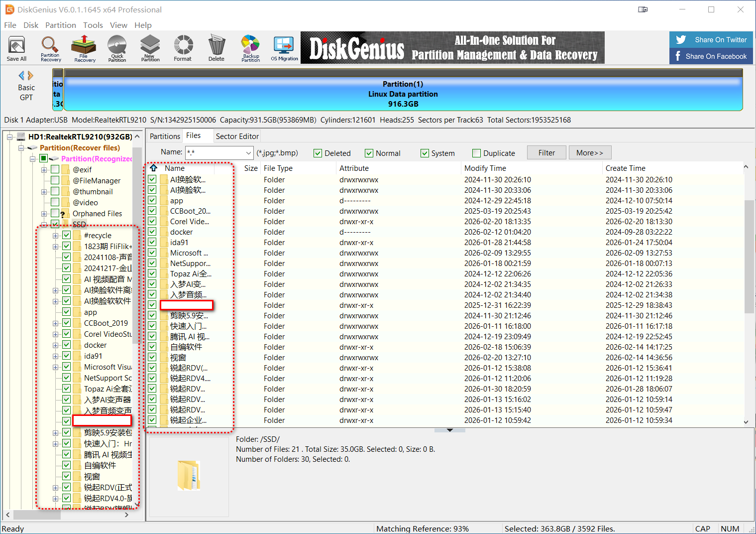Click the Format toolbar icon
Image resolution: width=756 pixels, height=534 pixels.
pyautogui.click(x=183, y=48)
